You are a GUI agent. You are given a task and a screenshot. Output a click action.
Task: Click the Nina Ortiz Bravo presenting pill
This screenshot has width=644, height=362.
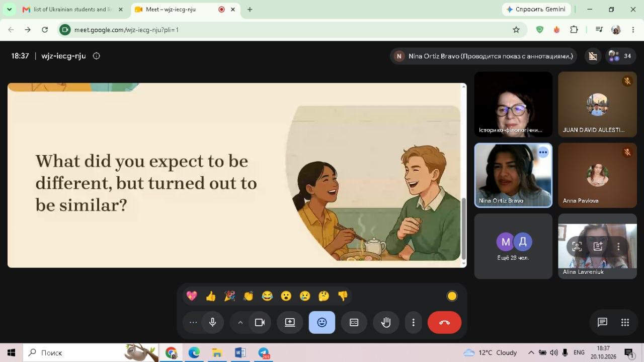point(484,56)
